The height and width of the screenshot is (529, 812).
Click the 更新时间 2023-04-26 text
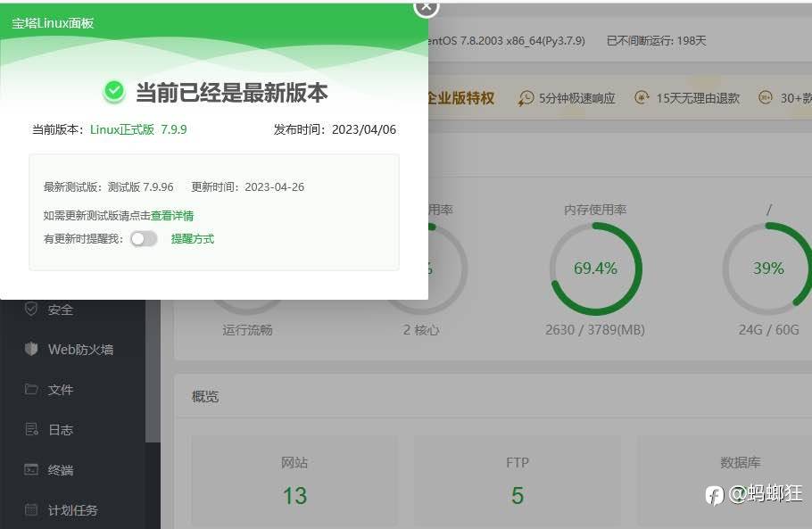point(247,186)
